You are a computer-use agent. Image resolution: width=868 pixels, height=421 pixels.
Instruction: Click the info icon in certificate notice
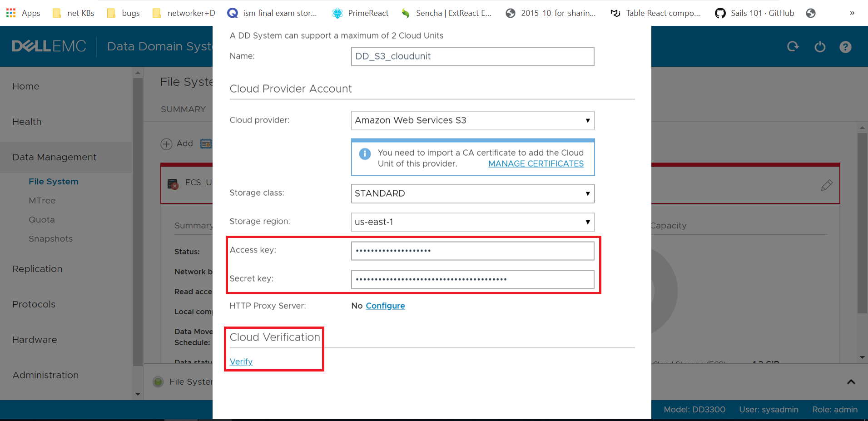point(365,154)
